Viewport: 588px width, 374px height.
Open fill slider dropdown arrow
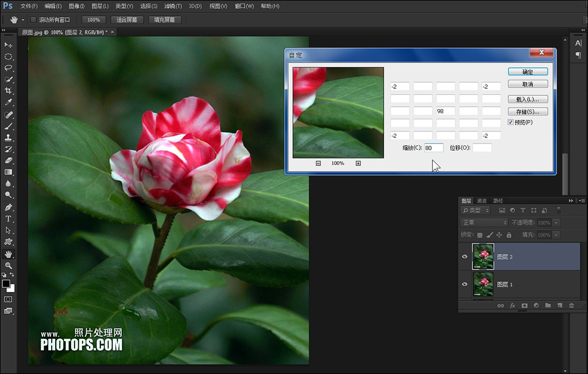(x=556, y=235)
